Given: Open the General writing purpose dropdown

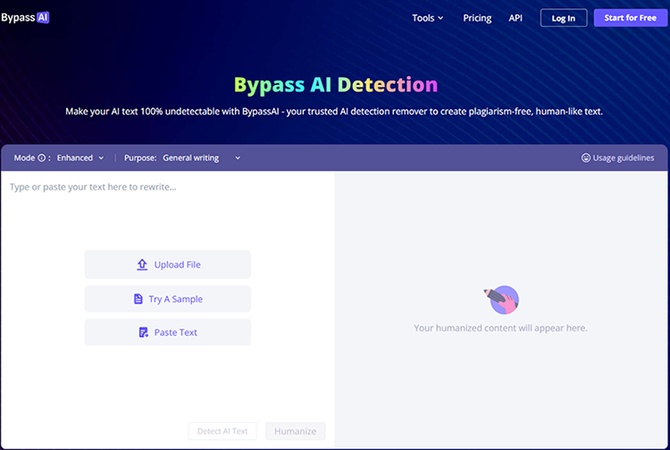Looking at the screenshot, I should pos(201,158).
